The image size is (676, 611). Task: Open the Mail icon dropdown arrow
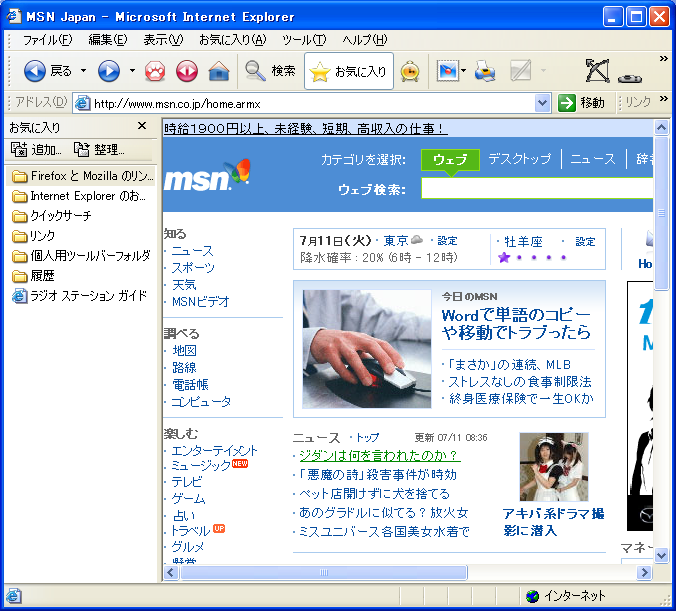point(463,71)
